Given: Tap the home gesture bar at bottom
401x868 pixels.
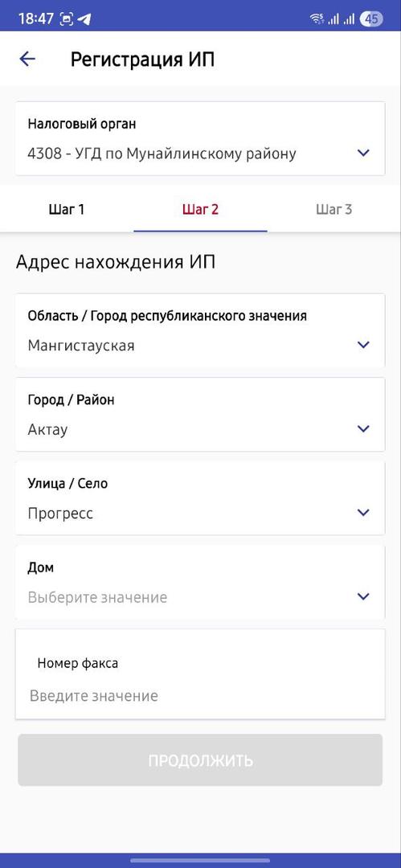Looking at the screenshot, I should (201, 860).
